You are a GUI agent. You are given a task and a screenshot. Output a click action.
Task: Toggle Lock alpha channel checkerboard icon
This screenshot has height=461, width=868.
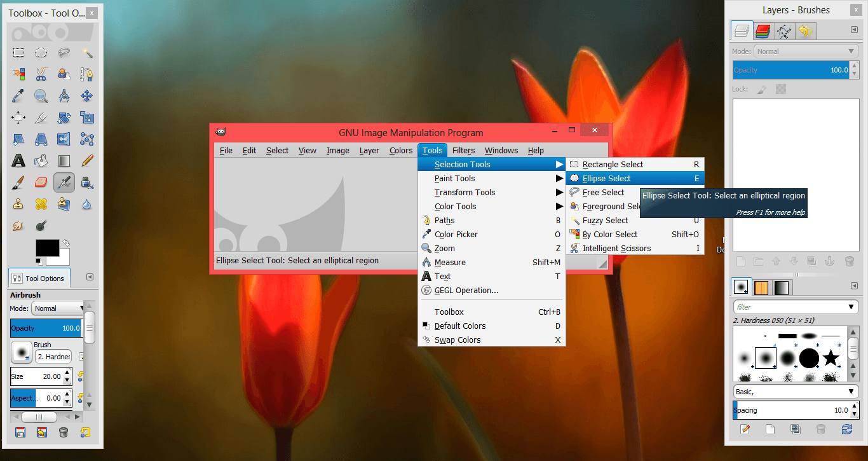(781, 90)
